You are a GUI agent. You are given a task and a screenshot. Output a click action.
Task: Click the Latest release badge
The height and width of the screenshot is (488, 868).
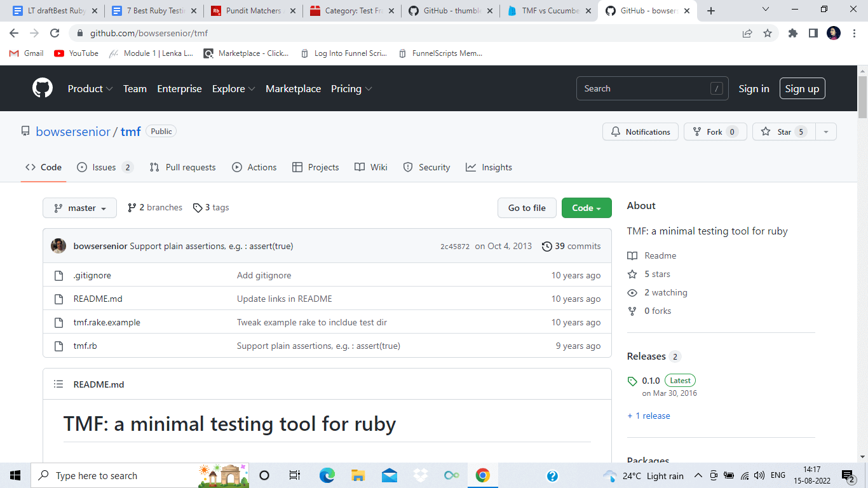(x=680, y=380)
